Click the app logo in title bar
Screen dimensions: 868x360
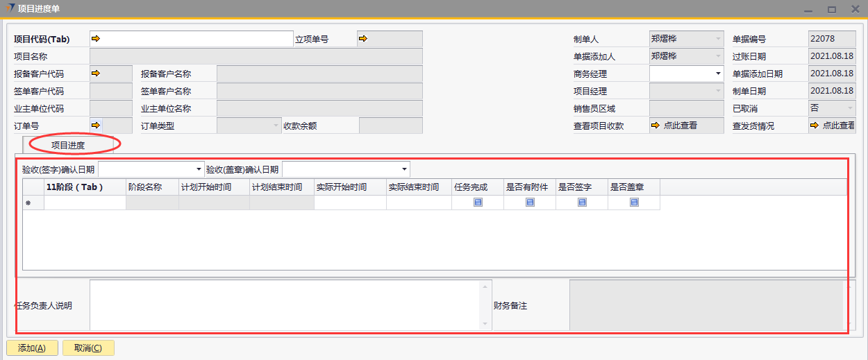coord(9,9)
